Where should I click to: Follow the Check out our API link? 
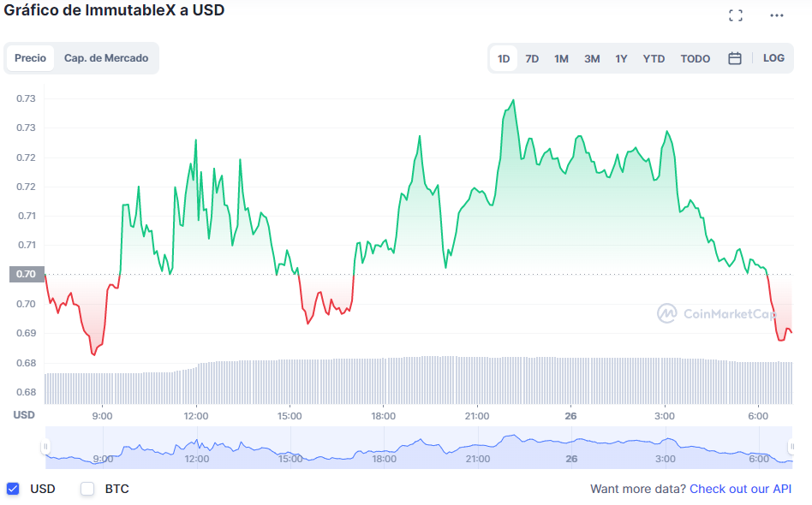[741, 489]
